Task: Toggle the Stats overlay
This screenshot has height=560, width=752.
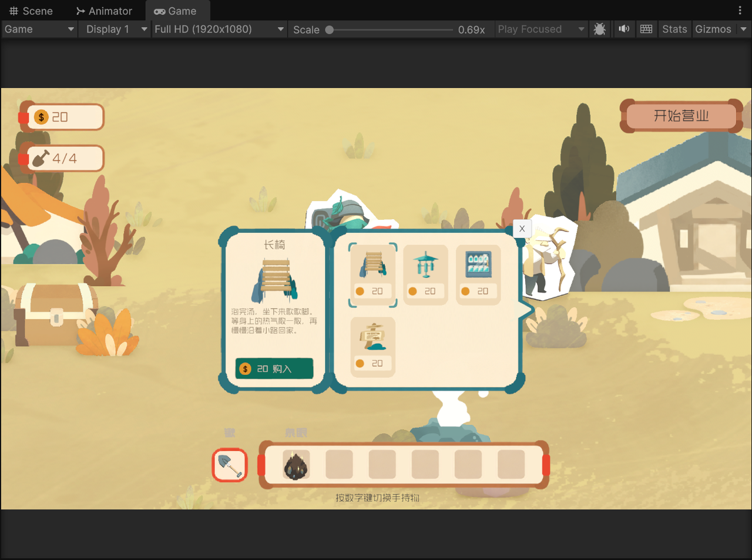Action: click(x=674, y=29)
